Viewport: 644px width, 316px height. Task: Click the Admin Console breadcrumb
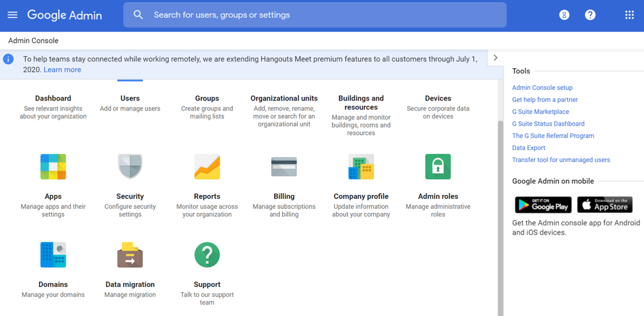(x=33, y=40)
